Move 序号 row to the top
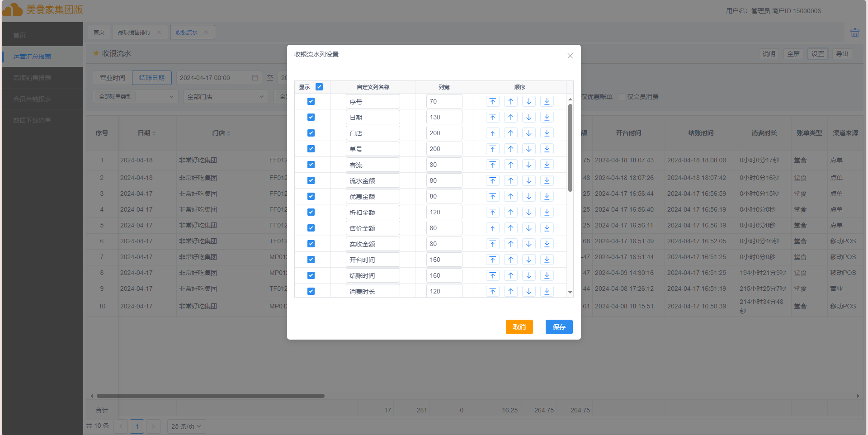 tap(492, 101)
